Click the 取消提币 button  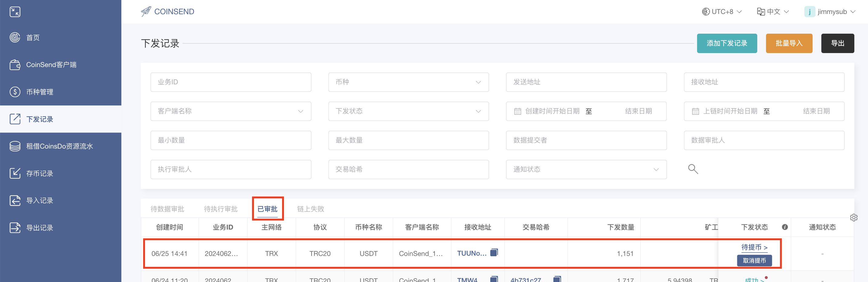[x=754, y=260]
